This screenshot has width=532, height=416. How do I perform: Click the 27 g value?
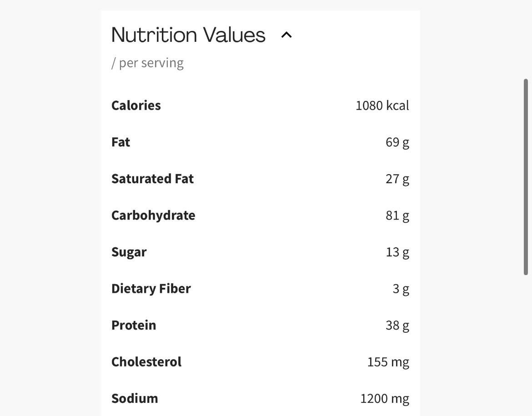click(397, 179)
